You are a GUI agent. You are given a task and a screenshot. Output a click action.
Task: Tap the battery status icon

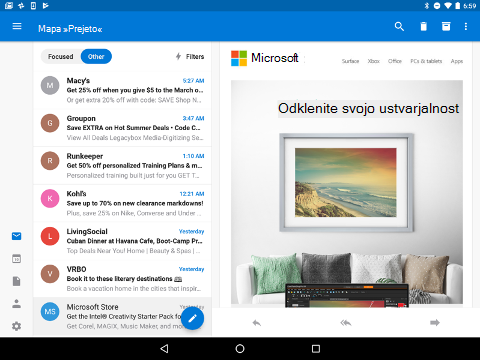(458, 6)
